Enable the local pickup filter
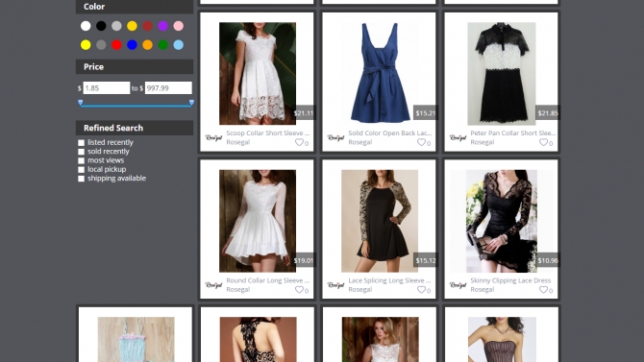The image size is (644, 362). coord(82,170)
